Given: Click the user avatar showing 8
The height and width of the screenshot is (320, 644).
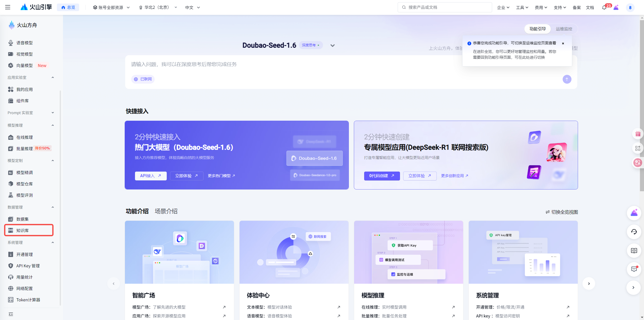Looking at the screenshot, I should [x=630, y=8].
